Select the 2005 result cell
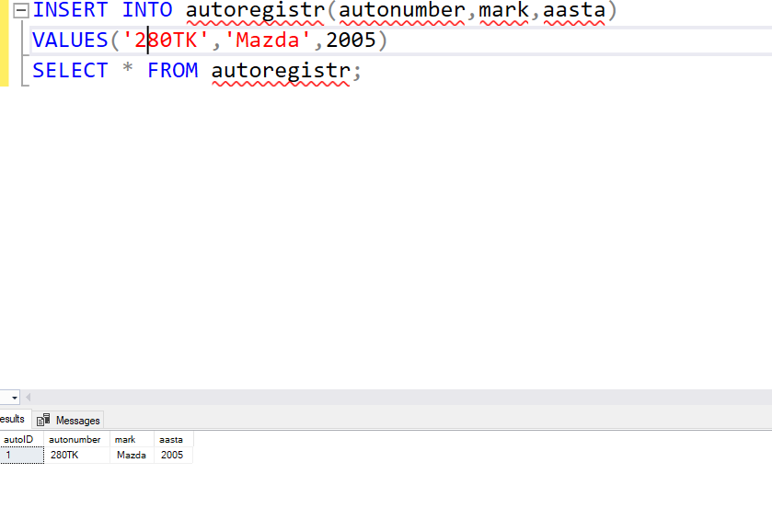 (x=174, y=456)
